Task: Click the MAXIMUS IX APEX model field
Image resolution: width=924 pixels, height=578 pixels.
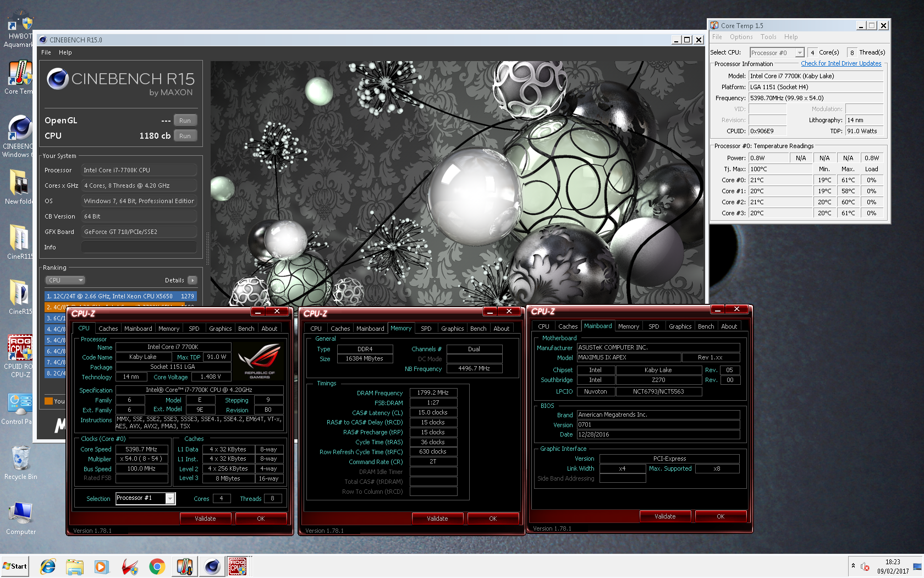Action: [629, 357]
